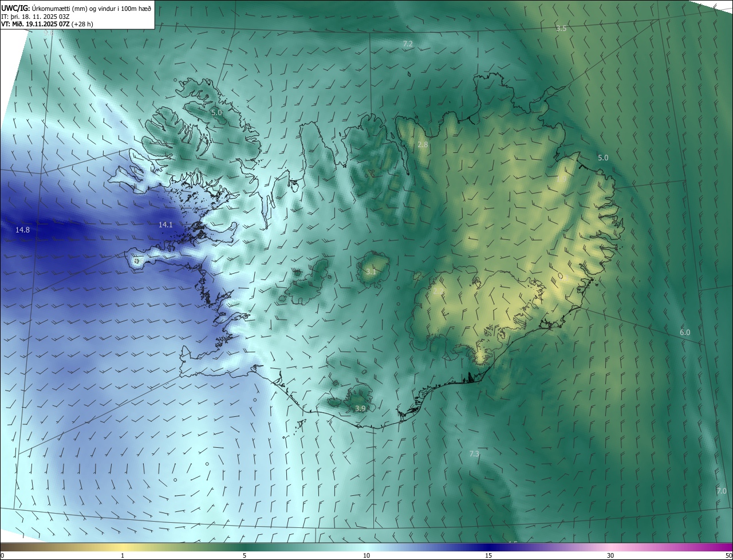Click the "7.0" value label in the lower right sea
Viewport: 733px width, 560px height.
(x=722, y=491)
